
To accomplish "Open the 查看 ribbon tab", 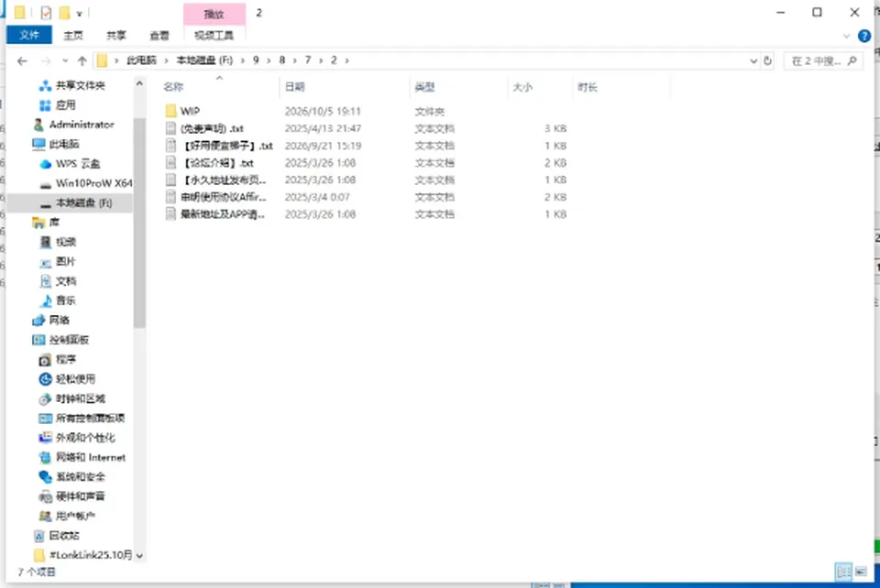I will pyautogui.click(x=159, y=36).
